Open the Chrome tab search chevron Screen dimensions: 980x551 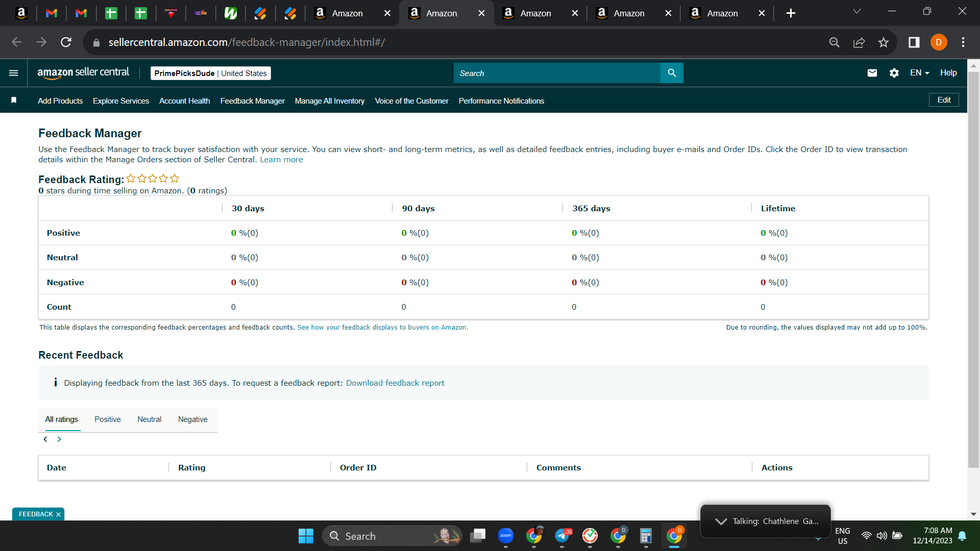click(857, 12)
